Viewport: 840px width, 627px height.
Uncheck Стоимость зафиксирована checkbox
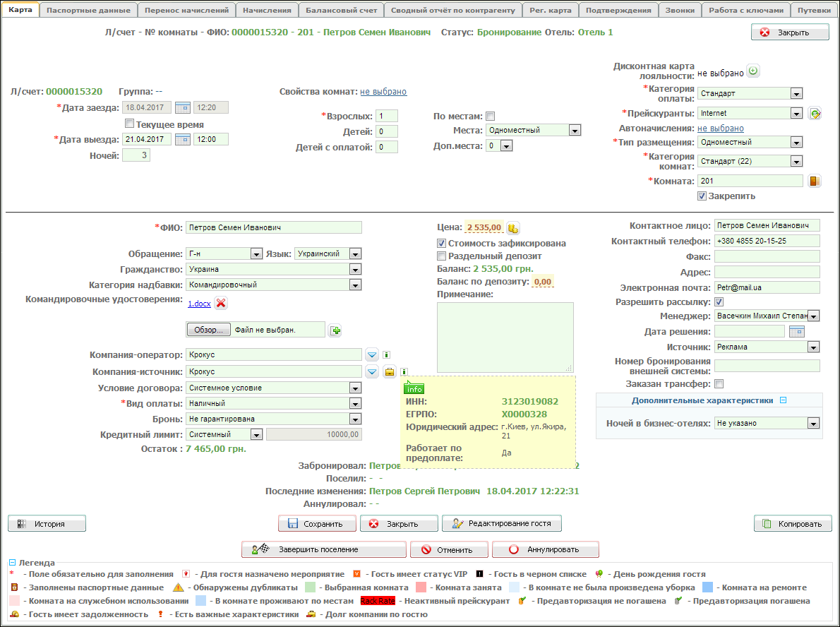click(x=442, y=243)
